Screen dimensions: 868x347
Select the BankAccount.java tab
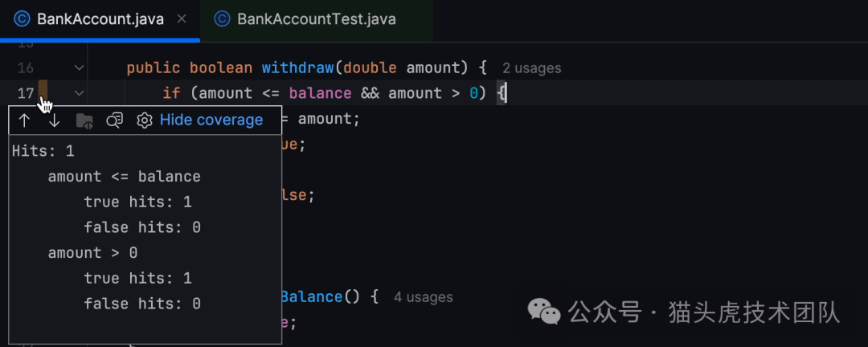100,18
